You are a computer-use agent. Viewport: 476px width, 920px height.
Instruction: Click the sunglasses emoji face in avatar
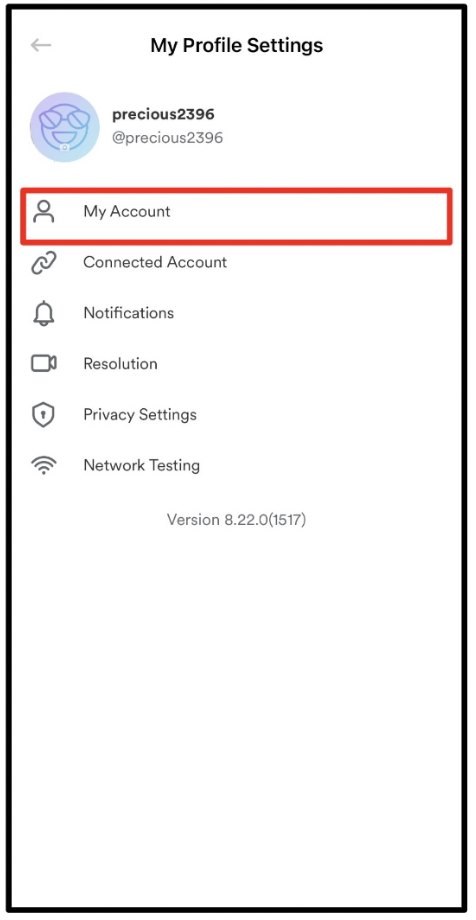coord(64,124)
